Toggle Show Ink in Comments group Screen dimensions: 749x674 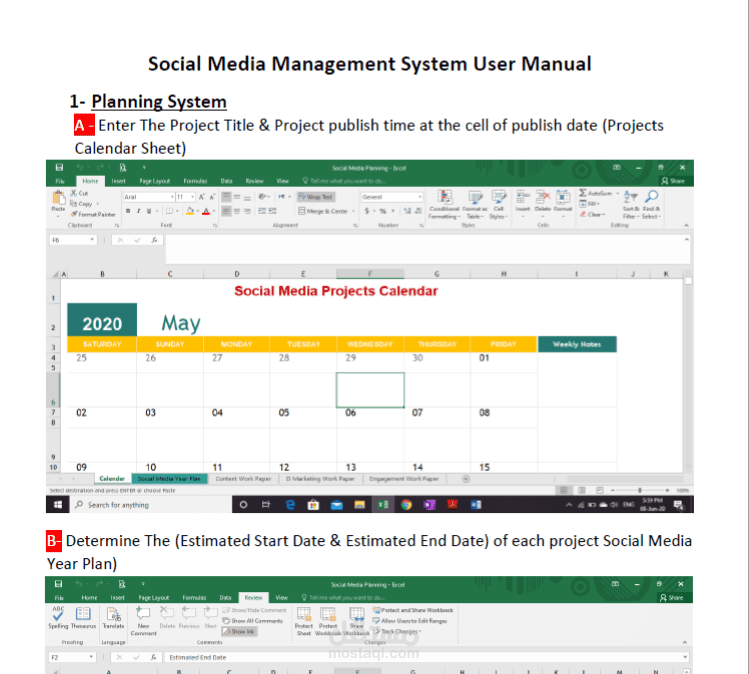point(239,631)
